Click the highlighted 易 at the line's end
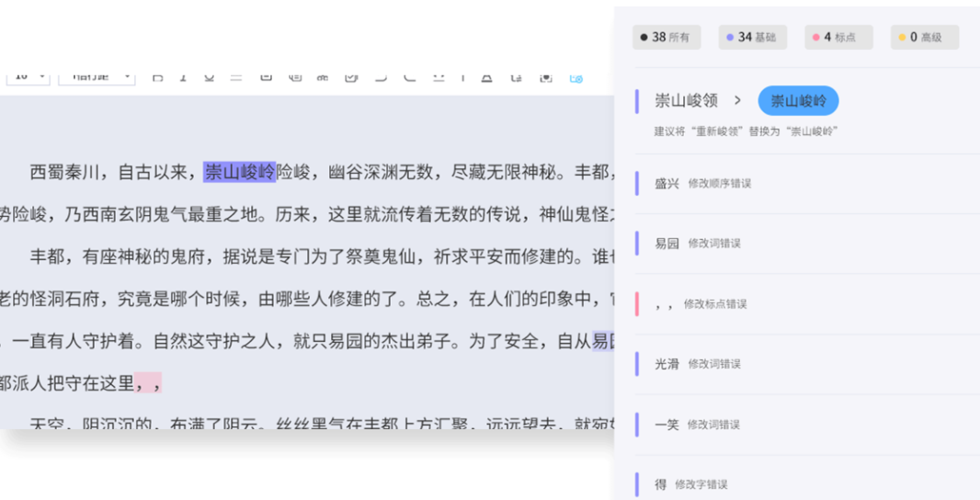The width and height of the screenshot is (980, 500). [x=603, y=341]
